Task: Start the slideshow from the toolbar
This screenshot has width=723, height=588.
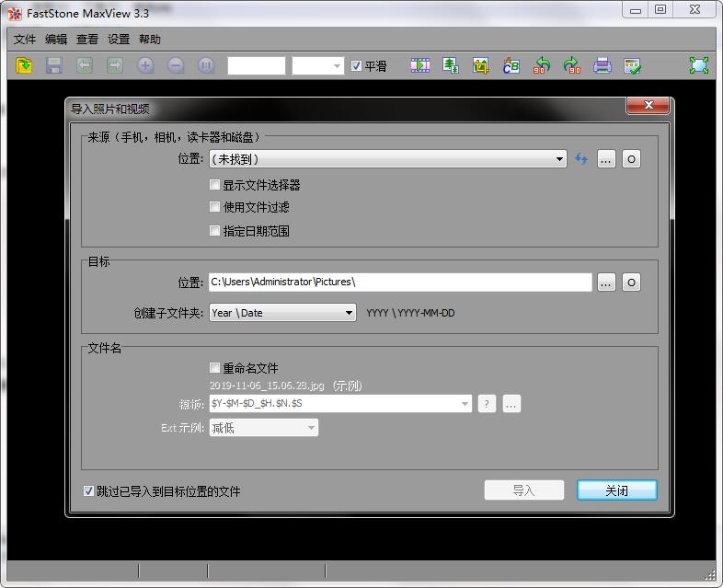Action: click(x=420, y=65)
